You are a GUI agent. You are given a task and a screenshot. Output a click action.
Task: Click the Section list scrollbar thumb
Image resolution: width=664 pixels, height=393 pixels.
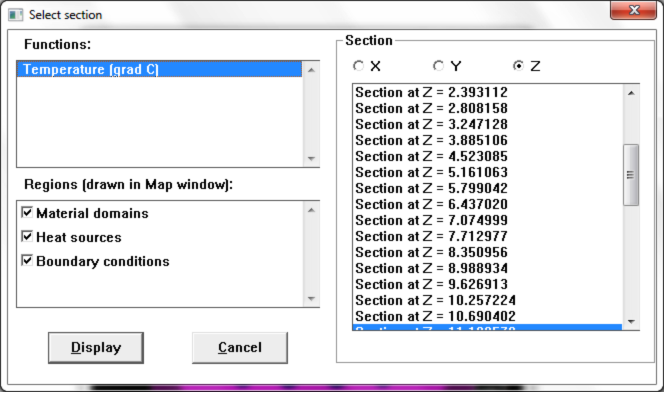point(631,175)
